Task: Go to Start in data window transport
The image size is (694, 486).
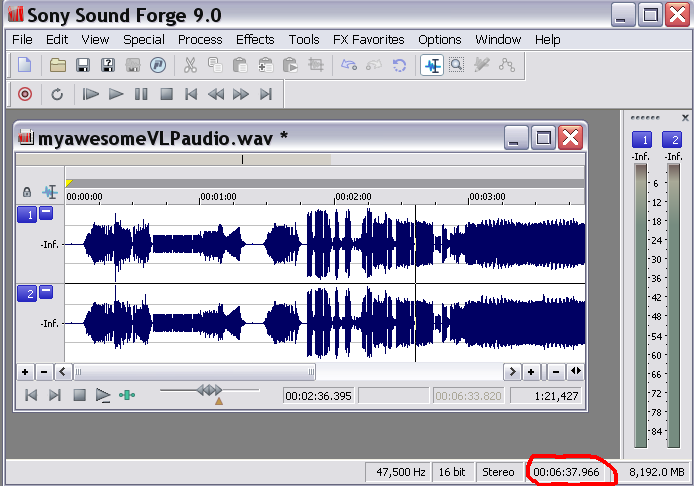Action: (x=31, y=395)
